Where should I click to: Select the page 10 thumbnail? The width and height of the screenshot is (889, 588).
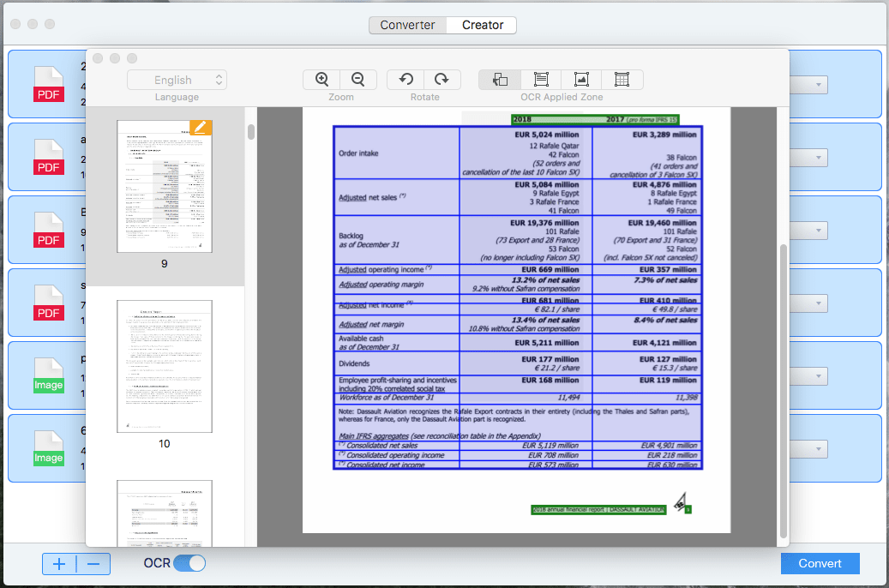(164, 366)
